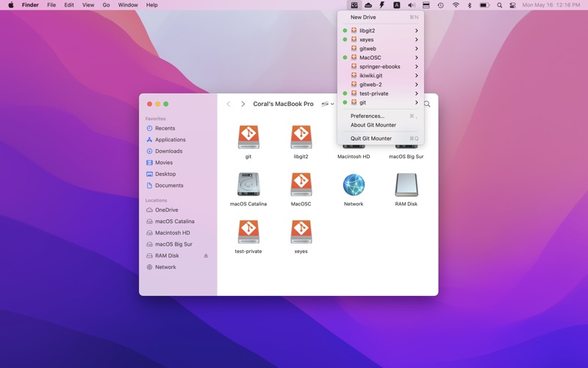Expand the git drive submenu
The width and height of the screenshot is (588, 368).
pos(416,102)
